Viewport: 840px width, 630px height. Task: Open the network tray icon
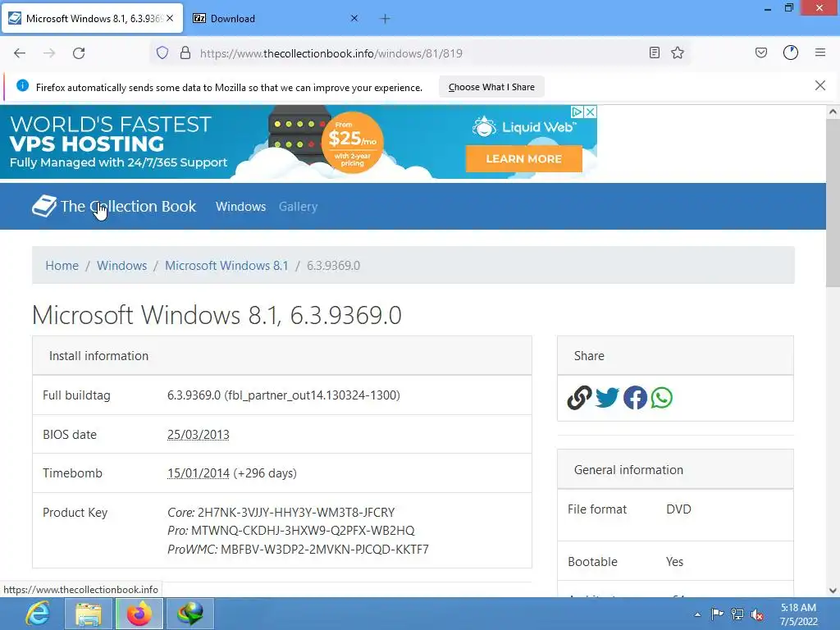[737, 614]
